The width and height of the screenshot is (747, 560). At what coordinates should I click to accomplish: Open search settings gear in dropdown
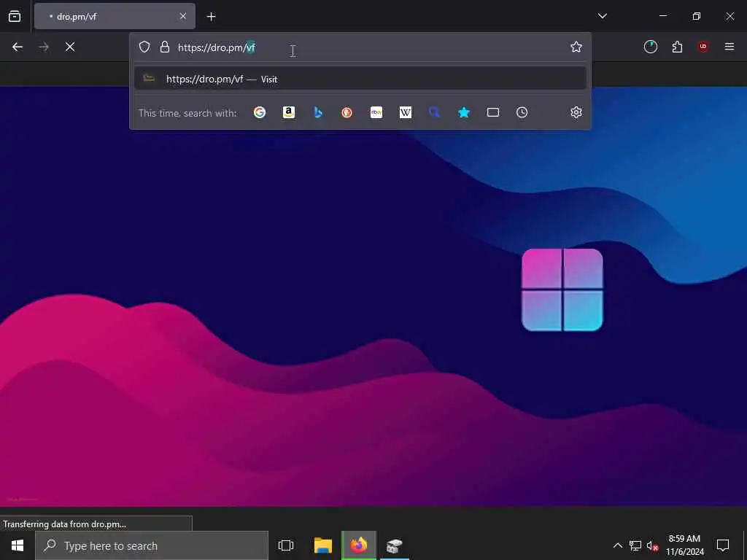coord(576,112)
